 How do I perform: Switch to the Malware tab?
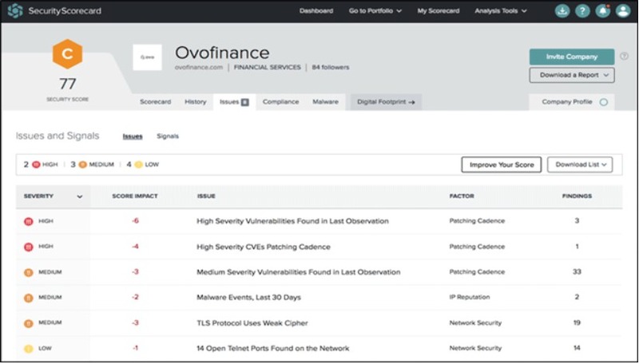pos(325,102)
